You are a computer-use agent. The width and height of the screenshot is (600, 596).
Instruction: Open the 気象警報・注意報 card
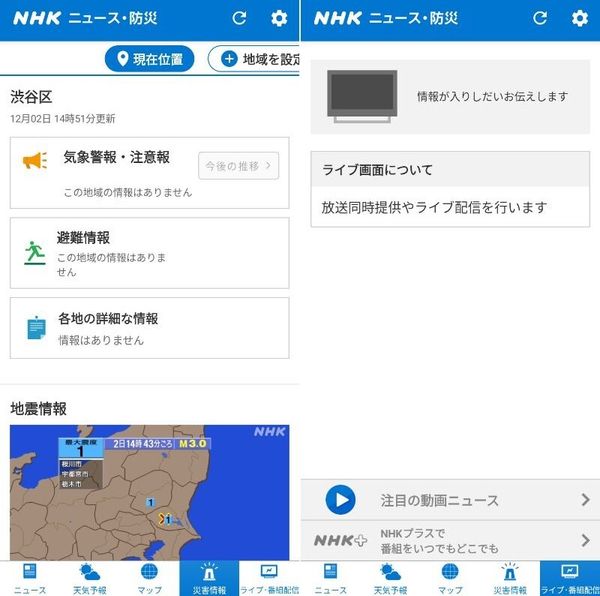[150, 173]
